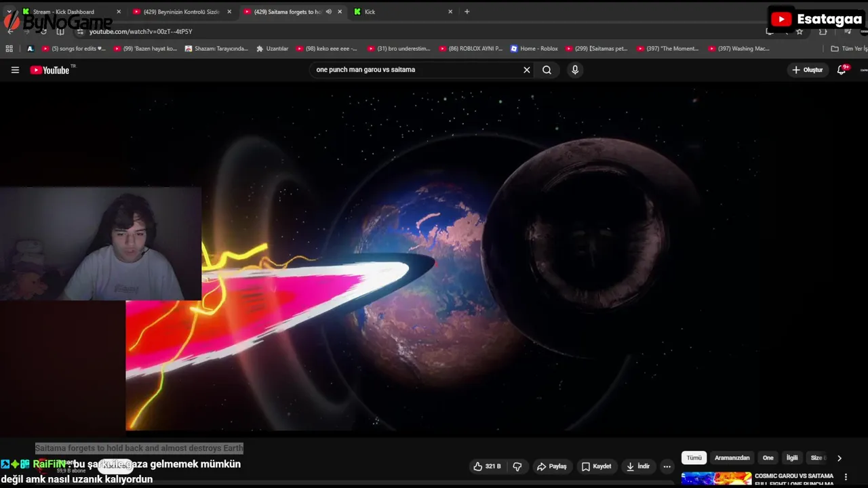868x488 pixels.
Task: Select the Aramanızdan filter chip
Action: coord(732,458)
